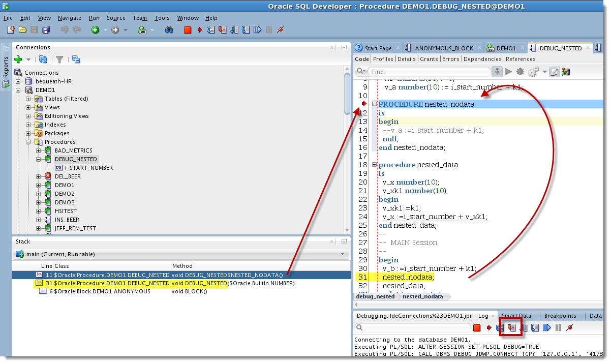Screen dimensions: 611x364
Task: Toggle the pin/freeze content button in editor toolbar
Action: click(x=496, y=72)
